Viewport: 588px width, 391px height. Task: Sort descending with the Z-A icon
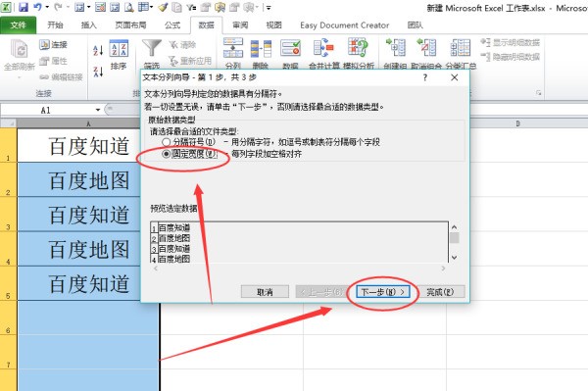(98, 72)
